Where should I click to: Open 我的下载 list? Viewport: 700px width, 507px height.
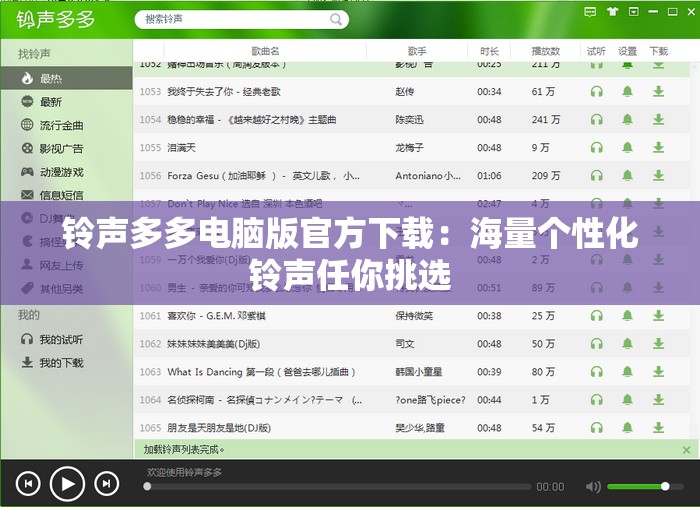[x=67, y=363]
